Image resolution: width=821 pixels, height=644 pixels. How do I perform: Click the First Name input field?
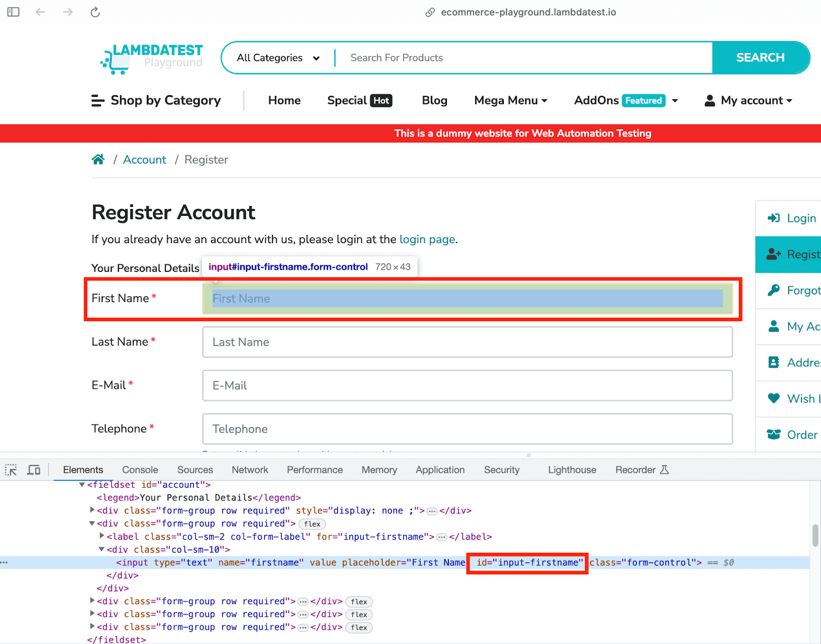point(467,298)
